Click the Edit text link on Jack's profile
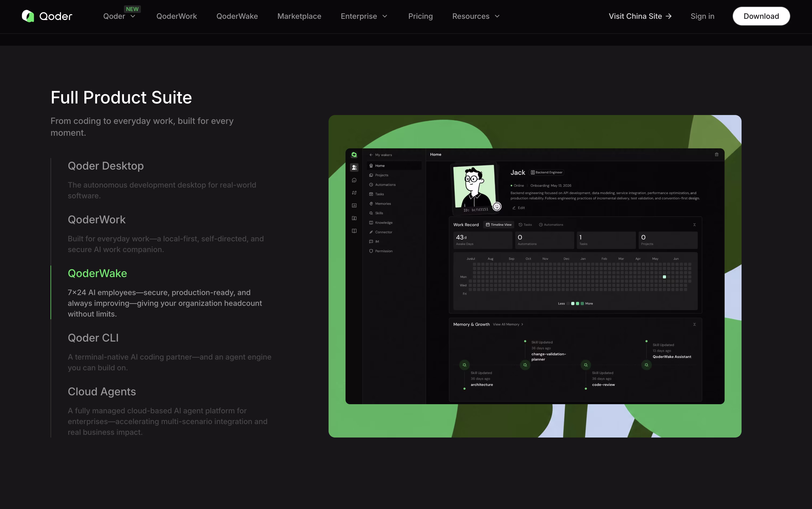Viewport: 812px width, 509px height. click(521, 208)
